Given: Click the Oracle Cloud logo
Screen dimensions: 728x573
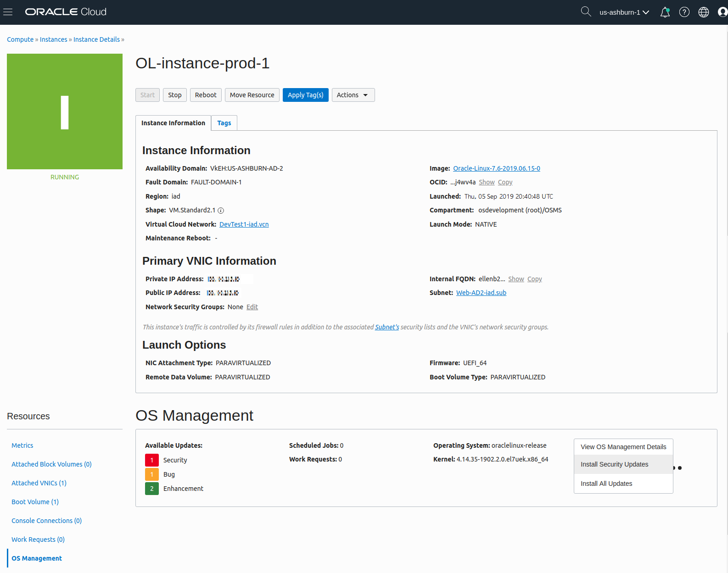Looking at the screenshot, I should [x=66, y=12].
